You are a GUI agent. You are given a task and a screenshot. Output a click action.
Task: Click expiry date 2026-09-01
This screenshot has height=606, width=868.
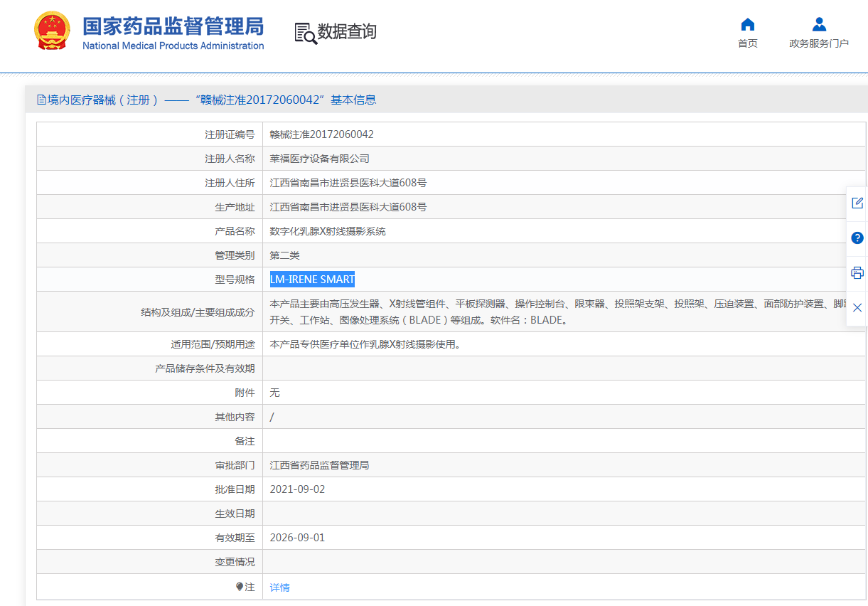click(297, 538)
